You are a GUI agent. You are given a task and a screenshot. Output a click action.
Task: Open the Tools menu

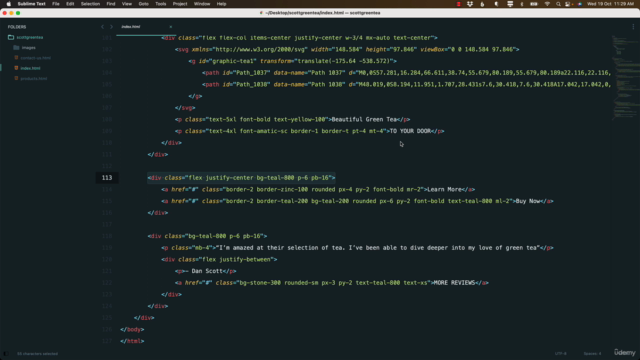pyautogui.click(x=161, y=4)
